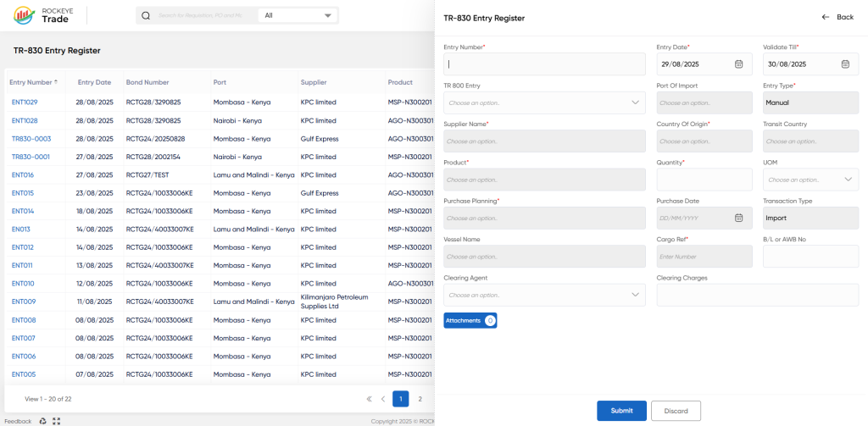Click the Entry Date column header
The width and height of the screenshot is (868, 426).
pyautogui.click(x=94, y=82)
